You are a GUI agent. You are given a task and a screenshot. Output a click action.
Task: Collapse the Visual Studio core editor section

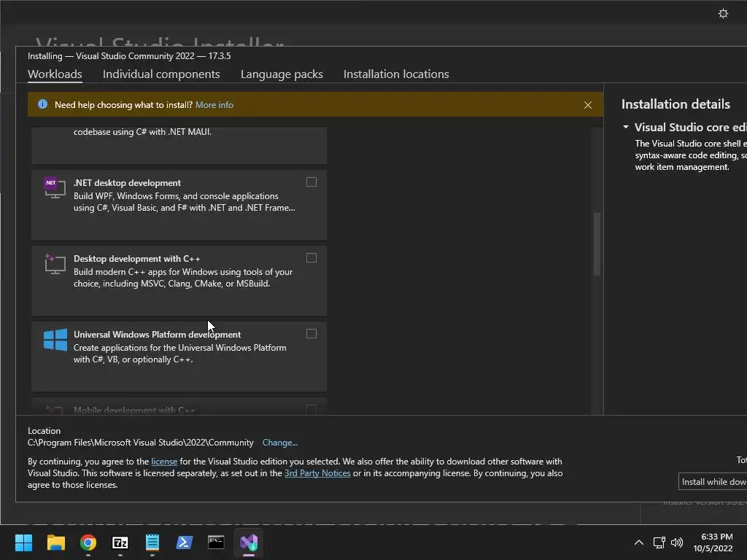tap(625, 127)
